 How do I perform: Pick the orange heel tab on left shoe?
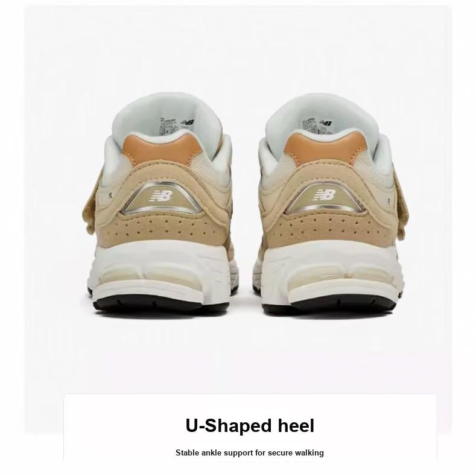pyautogui.click(x=162, y=149)
